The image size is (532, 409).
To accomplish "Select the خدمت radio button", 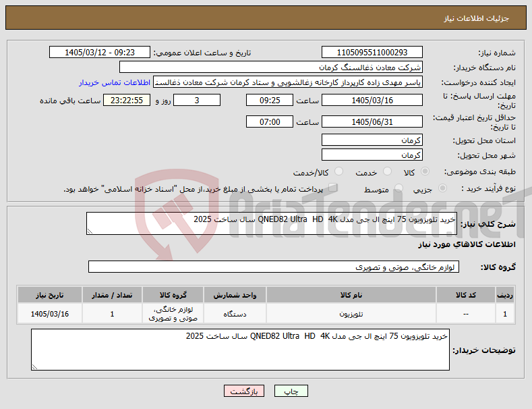I will (387, 171).
